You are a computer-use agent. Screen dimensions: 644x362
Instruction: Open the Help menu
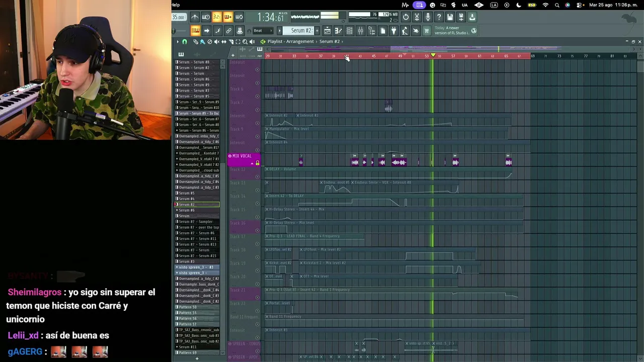[176, 5]
